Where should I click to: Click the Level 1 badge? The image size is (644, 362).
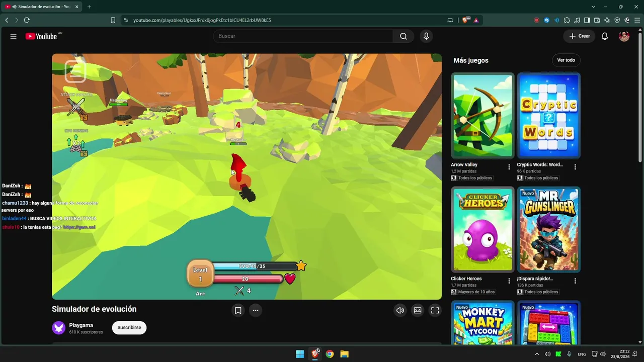(x=200, y=274)
